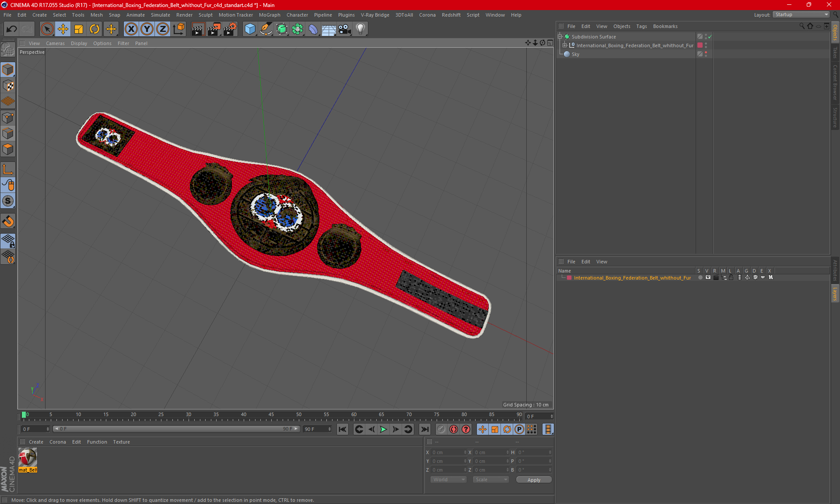
Task: Play the animation forward
Action: coord(383,429)
